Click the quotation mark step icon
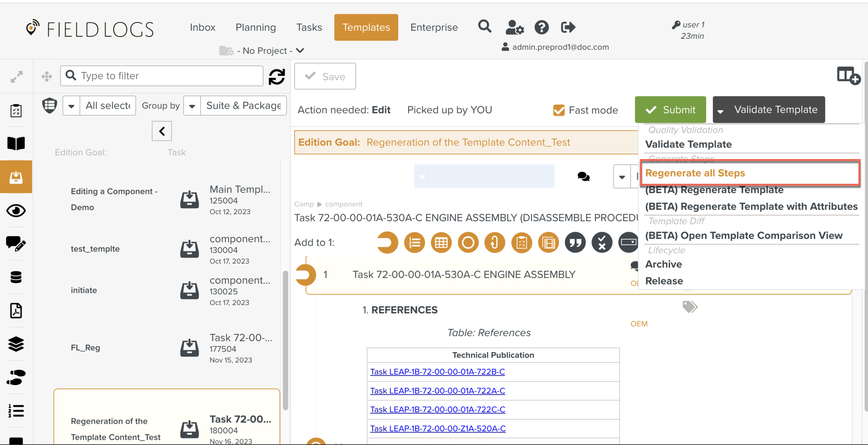This screenshot has width=868, height=445. [x=575, y=242]
